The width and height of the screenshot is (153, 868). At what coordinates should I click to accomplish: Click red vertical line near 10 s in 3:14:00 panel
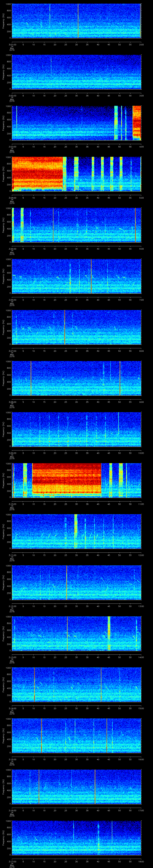tap(34, 685)
